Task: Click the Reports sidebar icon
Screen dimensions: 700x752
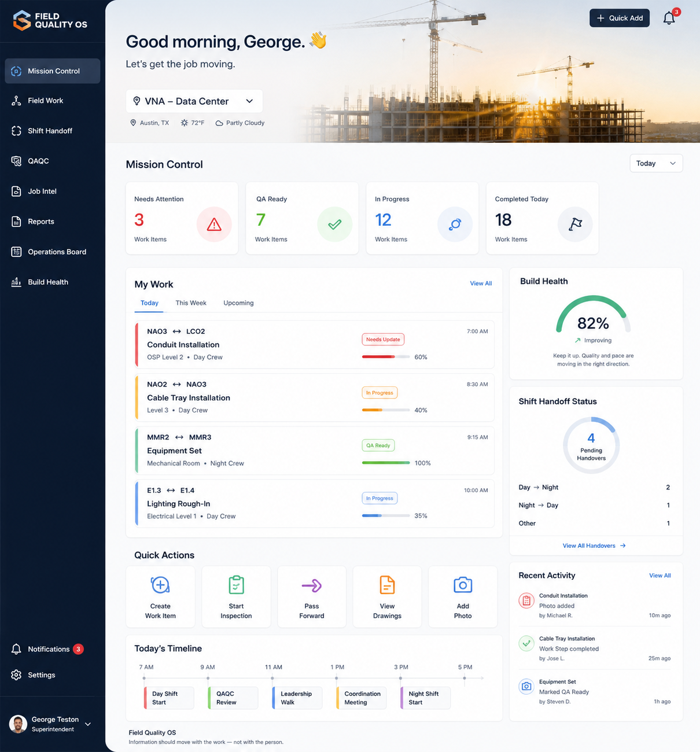Action: (x=16, y=222)
